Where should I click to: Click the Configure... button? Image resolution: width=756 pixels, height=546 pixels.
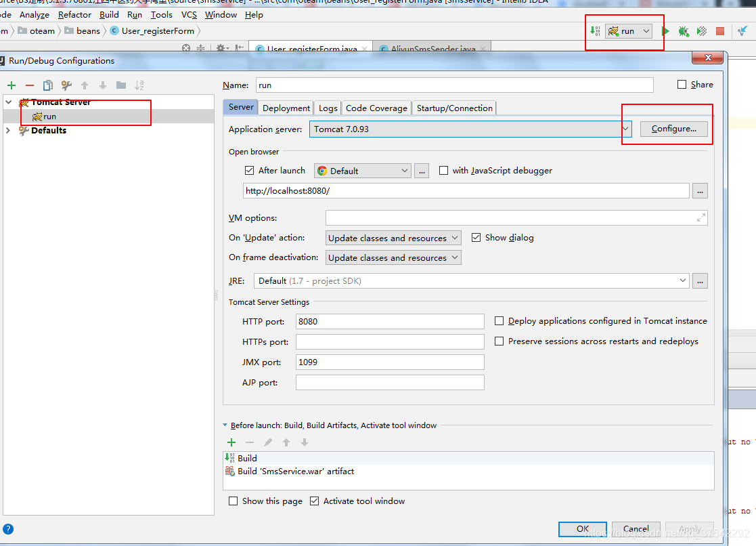coord(674,129)
